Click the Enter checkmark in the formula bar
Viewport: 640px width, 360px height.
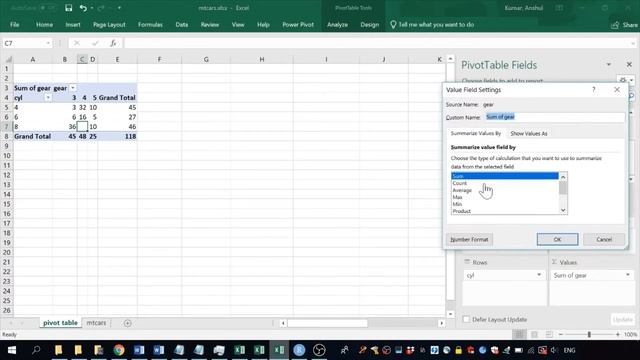(95, 43)
